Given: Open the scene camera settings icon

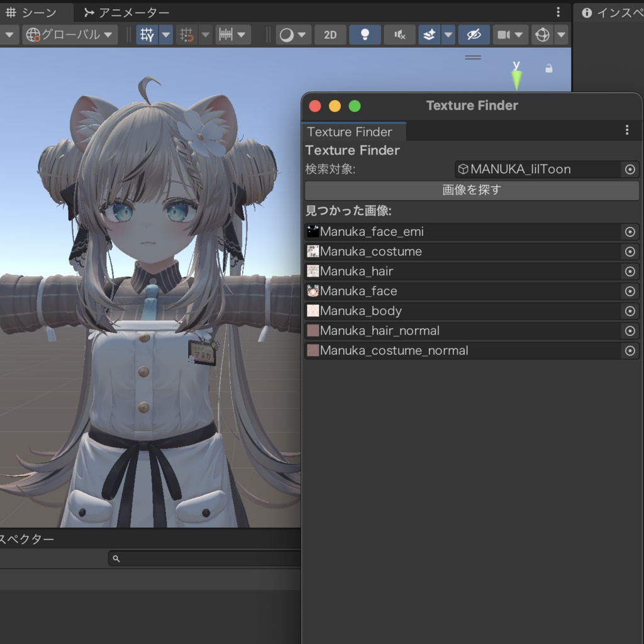Looking at the screenshot, I should point(506,35).
